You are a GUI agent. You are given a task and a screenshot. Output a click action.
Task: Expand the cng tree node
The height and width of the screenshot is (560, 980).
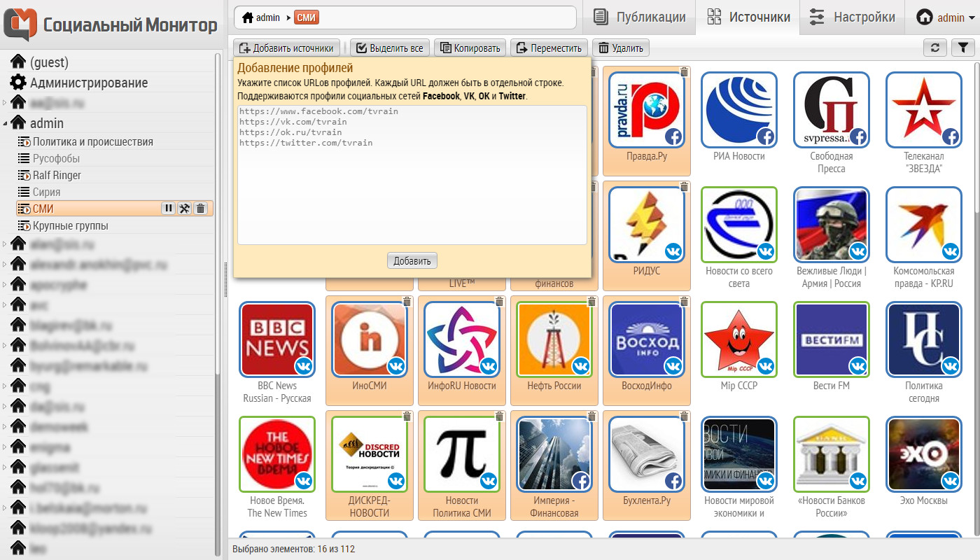click(x=5, y=386)
